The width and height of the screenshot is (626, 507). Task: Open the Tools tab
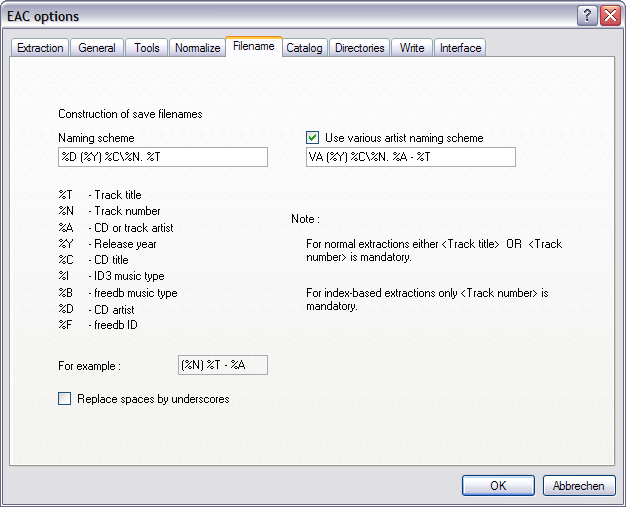147,48
